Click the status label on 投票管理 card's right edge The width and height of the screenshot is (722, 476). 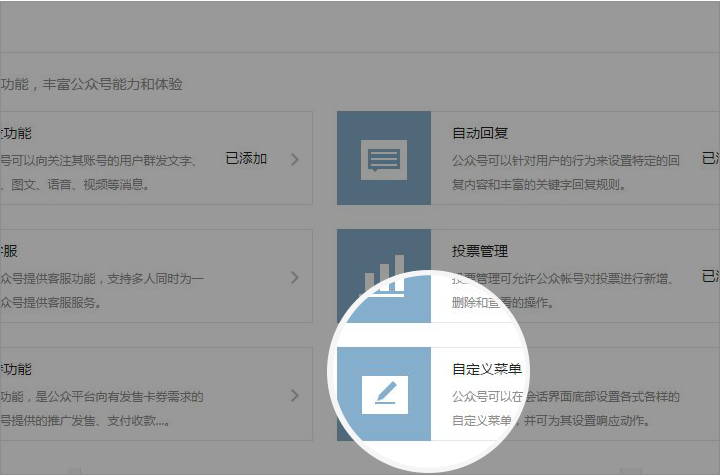(710, 276)
